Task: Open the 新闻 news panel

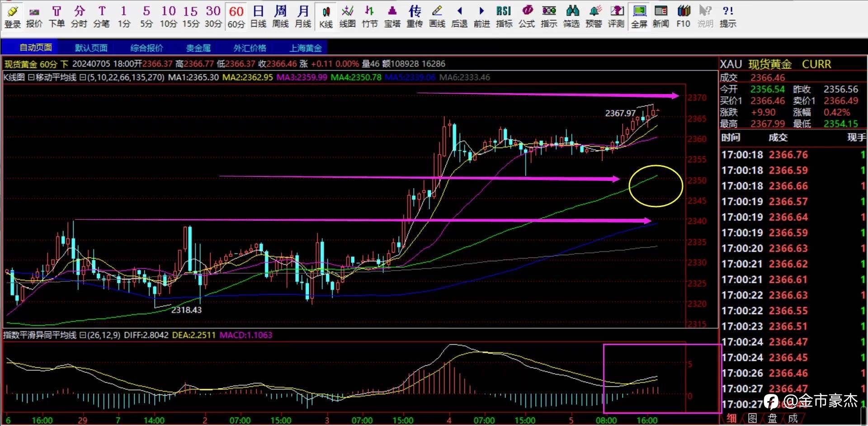Action: (x=661, y=17)
